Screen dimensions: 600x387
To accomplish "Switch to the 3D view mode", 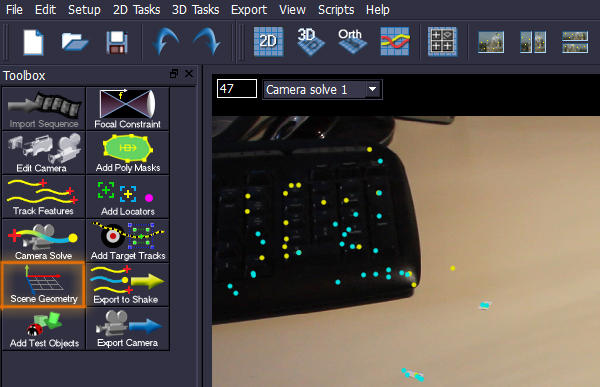I will [x=310, y=41].
